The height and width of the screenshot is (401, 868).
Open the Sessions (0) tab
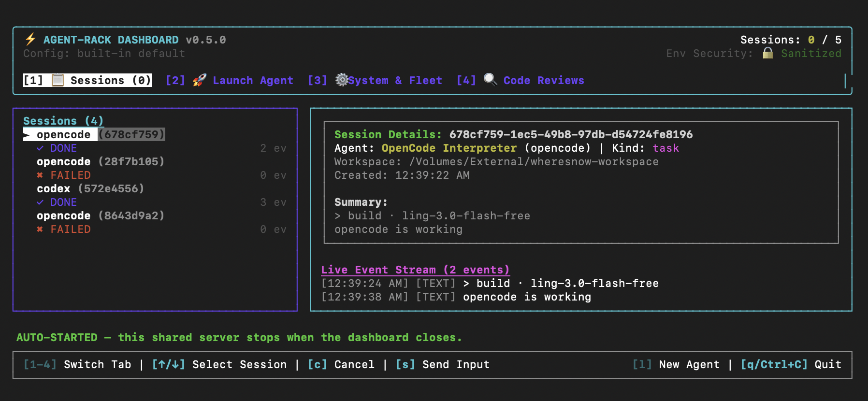[x=87, y=80]
